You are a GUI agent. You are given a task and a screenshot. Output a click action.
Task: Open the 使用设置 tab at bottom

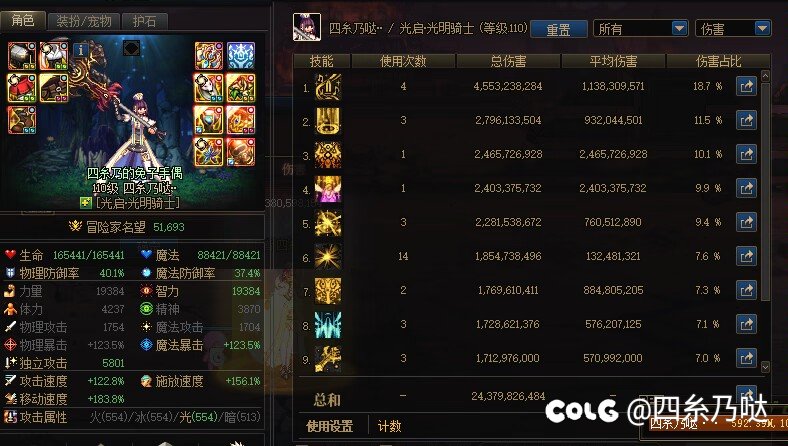click(330, 426)
